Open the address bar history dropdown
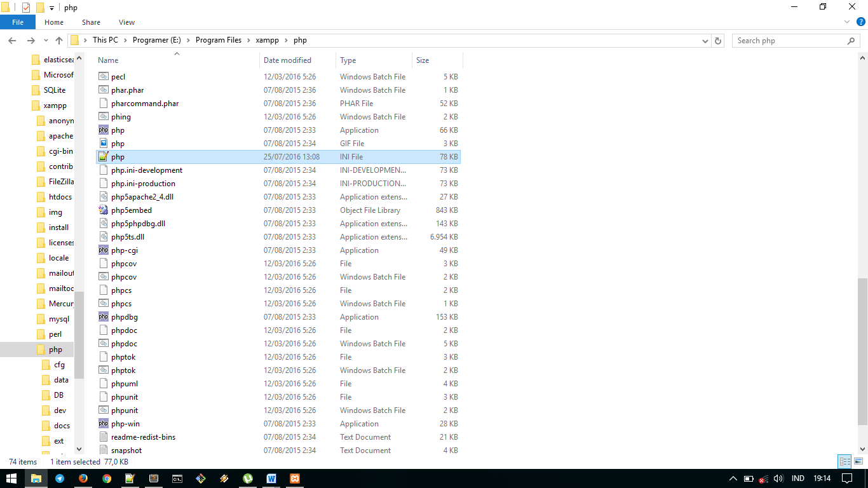This screenshot has width=868, height=488. tap(705, 41)
